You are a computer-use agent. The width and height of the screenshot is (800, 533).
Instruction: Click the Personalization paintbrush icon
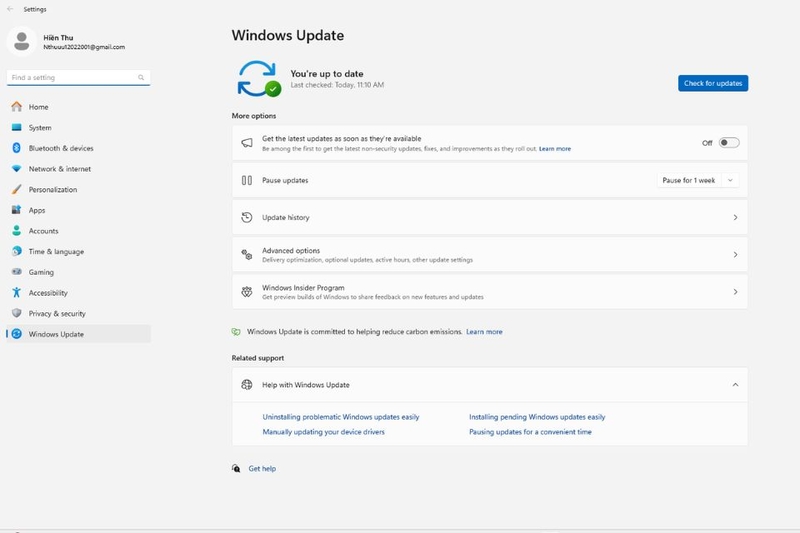click(x=17, y=189)
